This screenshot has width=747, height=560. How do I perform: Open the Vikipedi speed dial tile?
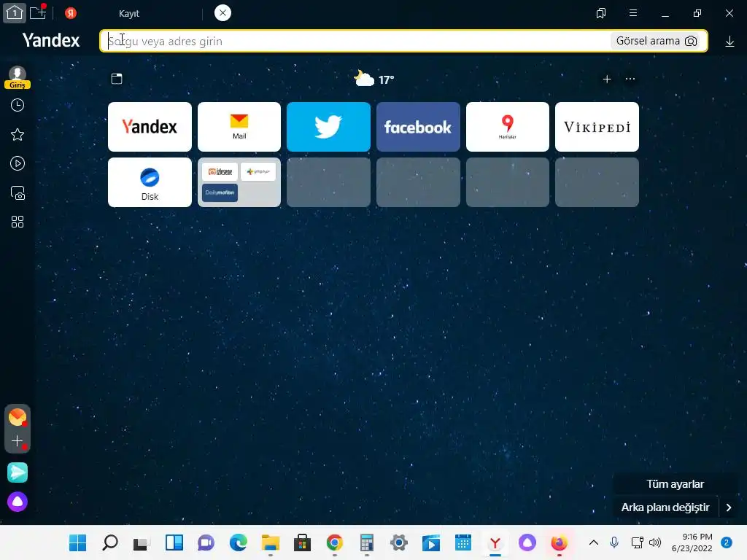pos(597,127)
